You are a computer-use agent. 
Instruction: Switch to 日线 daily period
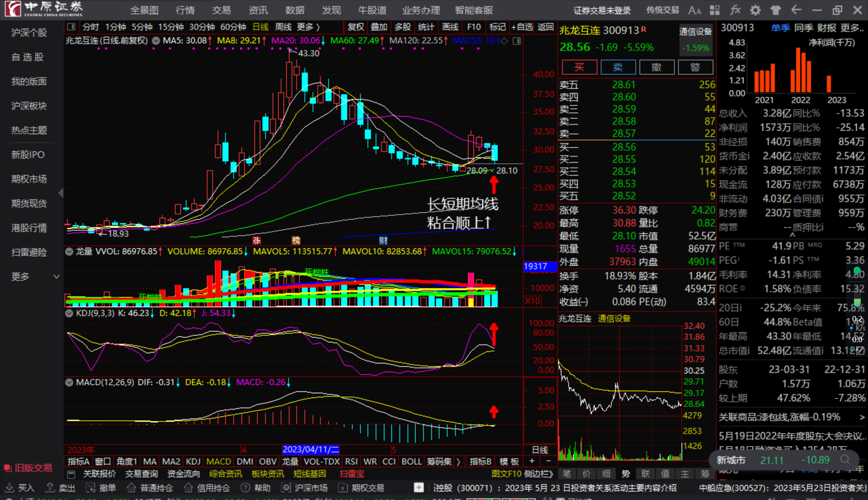click(260, 27)
